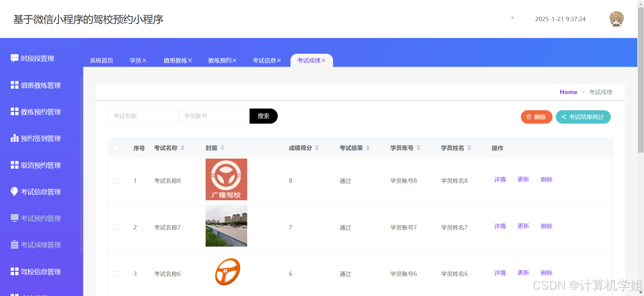The height and width of the screenshot is (296, 644).
Task: Click the black 搜索 button
Action: (263, 116)
